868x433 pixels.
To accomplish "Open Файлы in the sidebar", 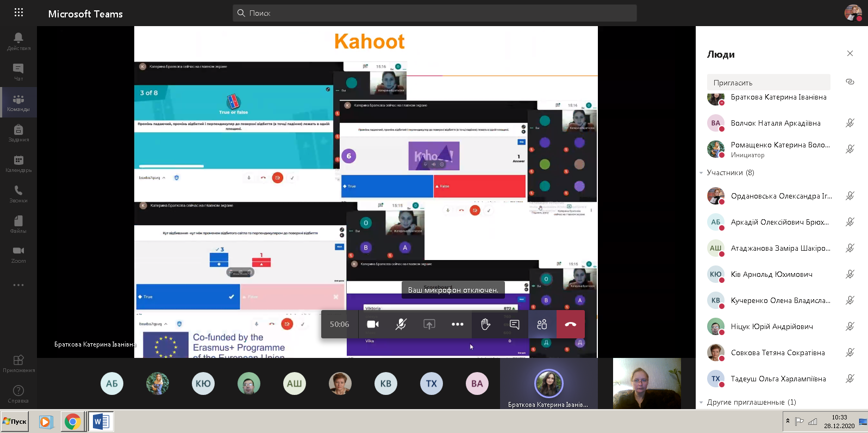I will click(18, 224).
